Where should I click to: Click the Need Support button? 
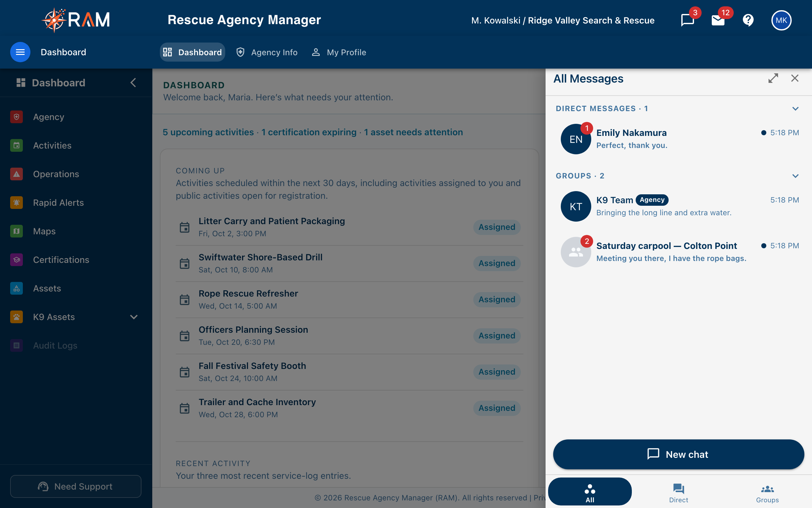pyautogui.click(x=76, y=486)
